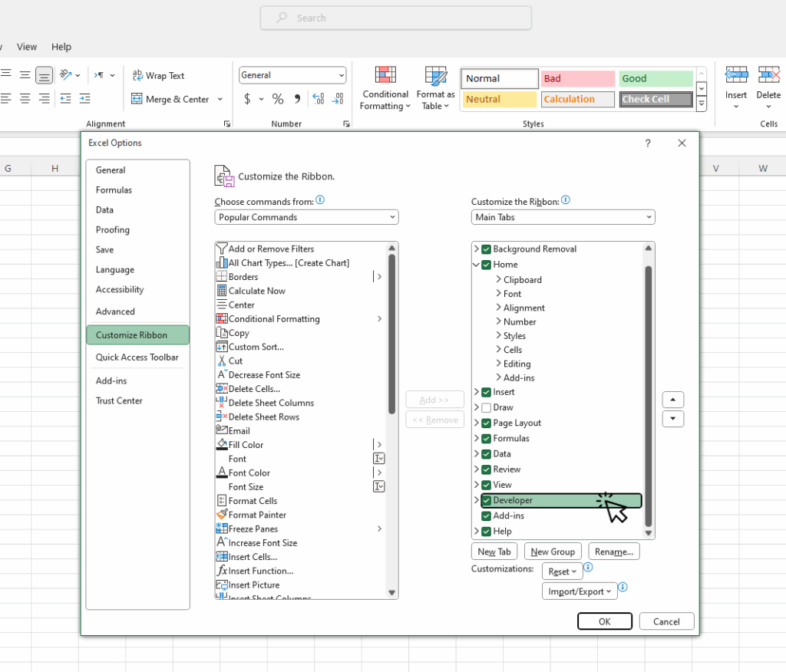Click the commands list scrollbar down arrow
The height and width of the screenshot is (672, 786).
click(392, 592)
